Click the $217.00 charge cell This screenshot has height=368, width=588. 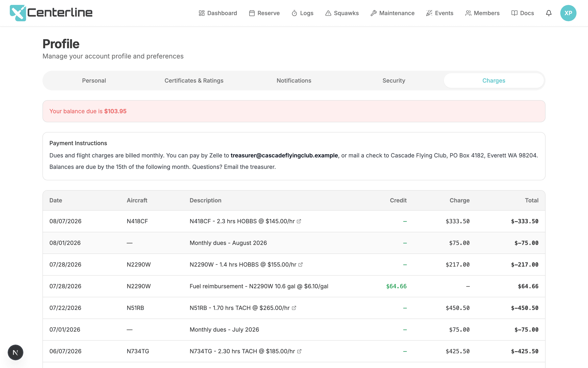pyautogui.click(x=458, y=265)
